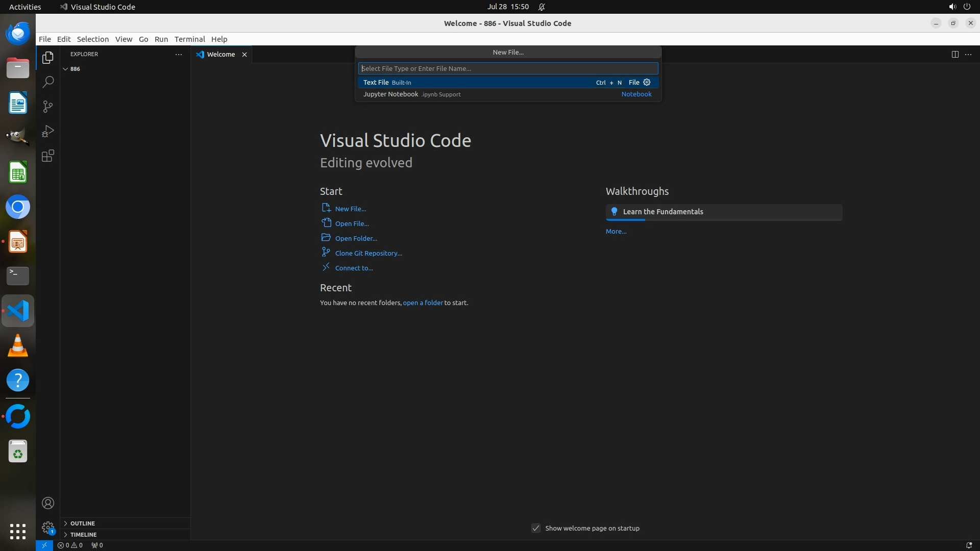Collapse the 886 folder in Explorer

click(x=65, y=69)
